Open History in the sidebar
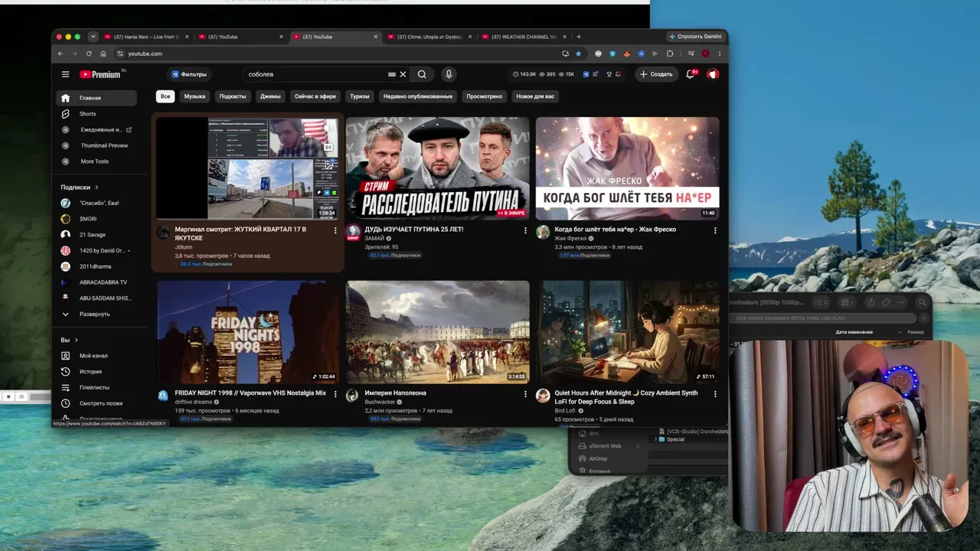Viewport: 980px width, 551px height. [x=96, y=371]
